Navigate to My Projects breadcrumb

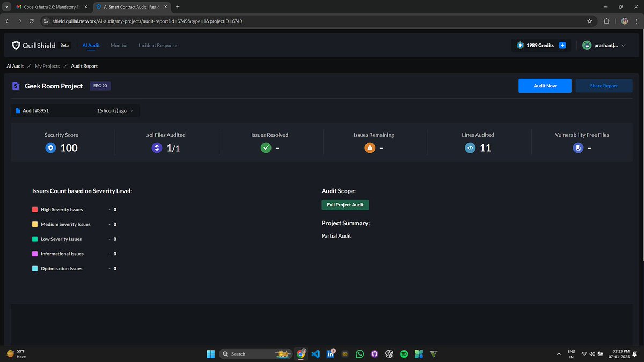point(47,66)
